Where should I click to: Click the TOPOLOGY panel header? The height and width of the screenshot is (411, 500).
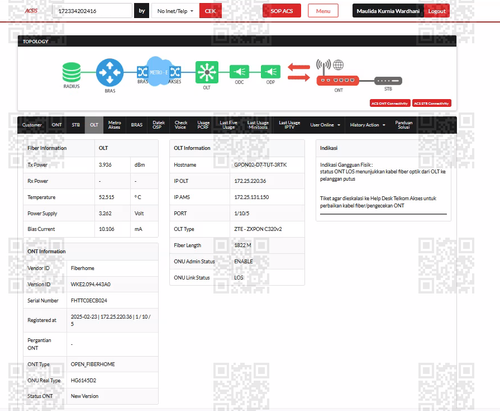tap(237, 41)
